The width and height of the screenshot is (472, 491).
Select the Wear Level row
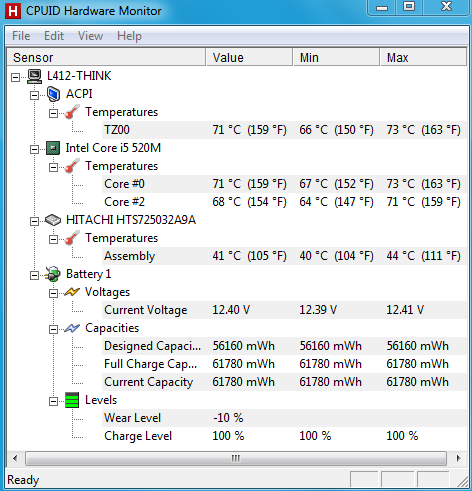(284, 418)
